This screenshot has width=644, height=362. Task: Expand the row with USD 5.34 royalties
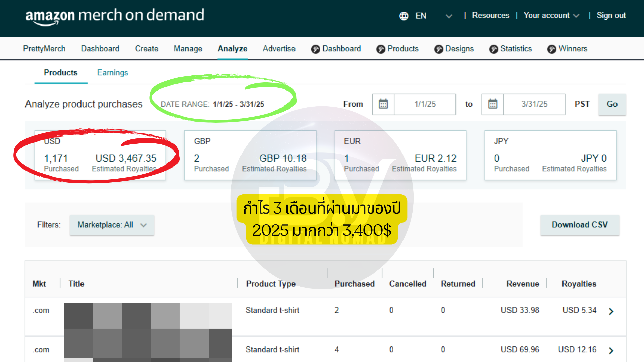point(611,311)
